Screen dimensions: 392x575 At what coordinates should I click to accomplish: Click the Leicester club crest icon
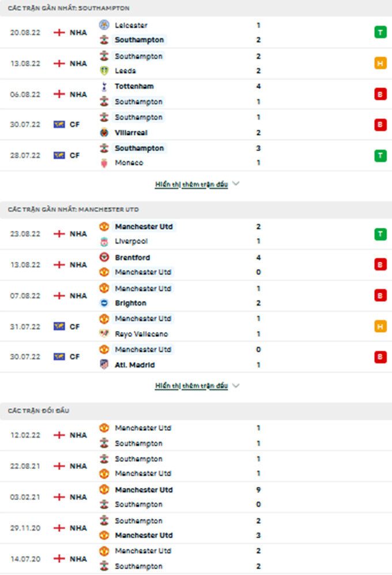pyautogui.click(x=104, y=25)
